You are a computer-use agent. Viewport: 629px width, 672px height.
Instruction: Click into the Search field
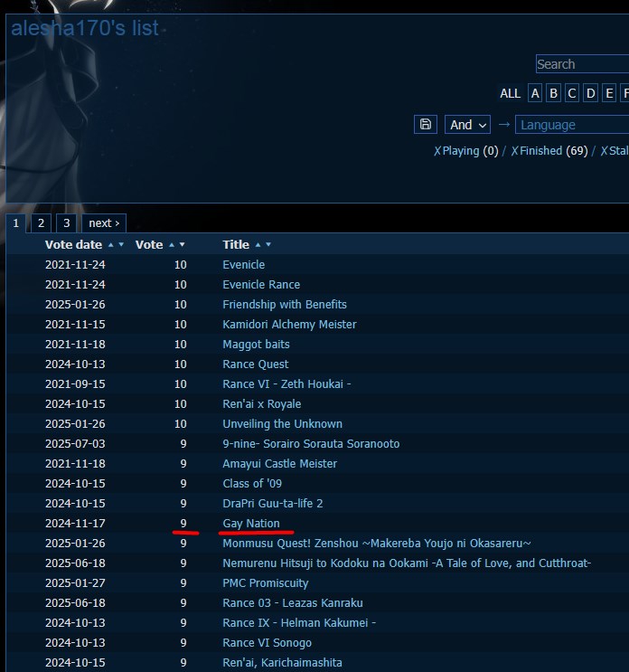582,64
